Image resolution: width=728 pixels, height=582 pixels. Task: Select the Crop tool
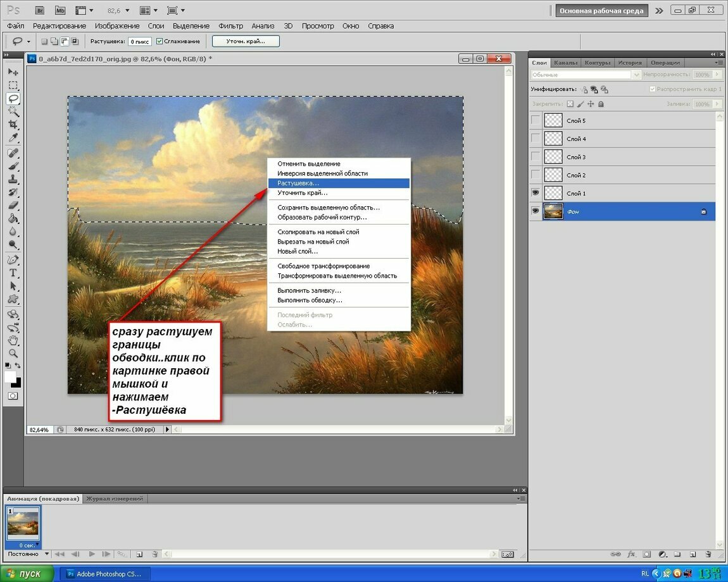[x=13, y=125]
